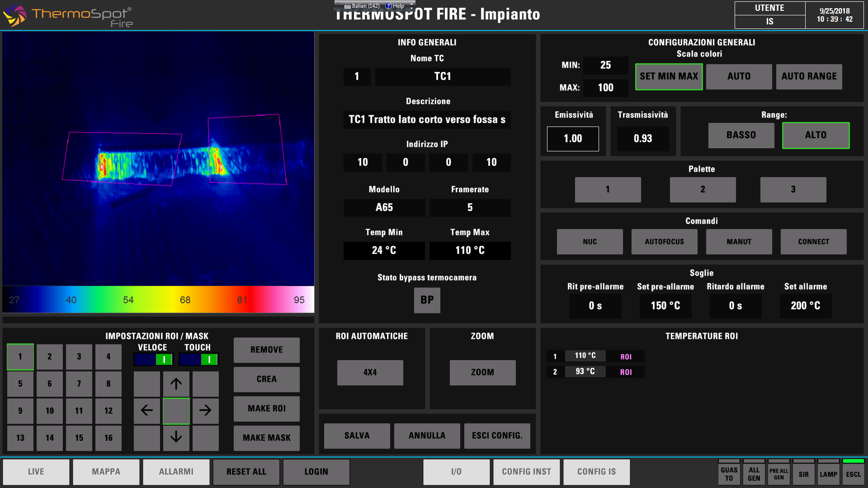Click the thermal camera image
Screen dimensions: 868x488
pos(158,159)
